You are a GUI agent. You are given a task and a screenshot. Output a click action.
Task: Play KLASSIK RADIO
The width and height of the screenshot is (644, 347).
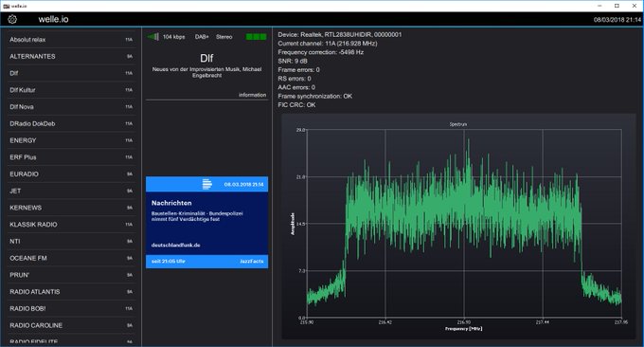pos(71,225)
